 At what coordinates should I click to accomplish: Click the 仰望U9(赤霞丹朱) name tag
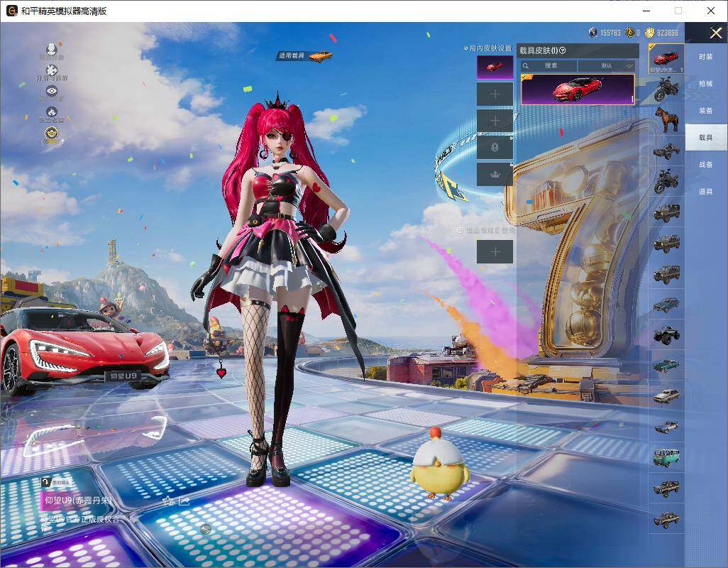coord(77,501)
